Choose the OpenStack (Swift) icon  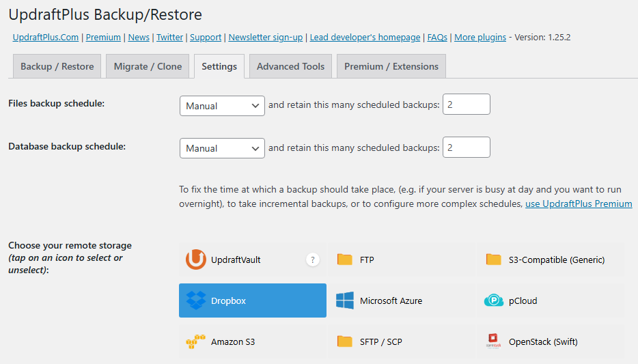494,341
